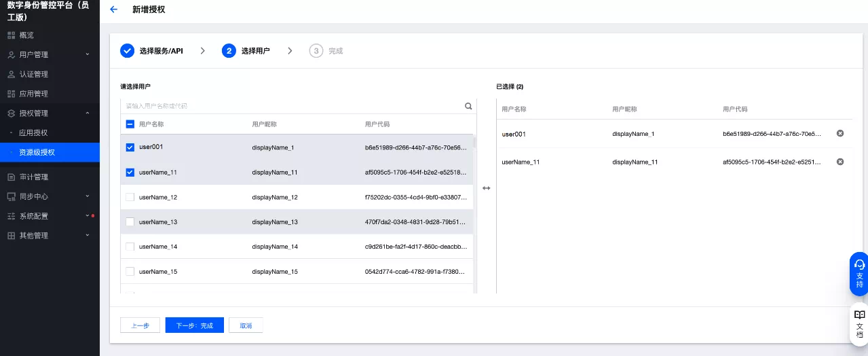Viewport: 868px width, 356px height.
Task: Click the user list vertical scrollbar
Action: [474, 143]
